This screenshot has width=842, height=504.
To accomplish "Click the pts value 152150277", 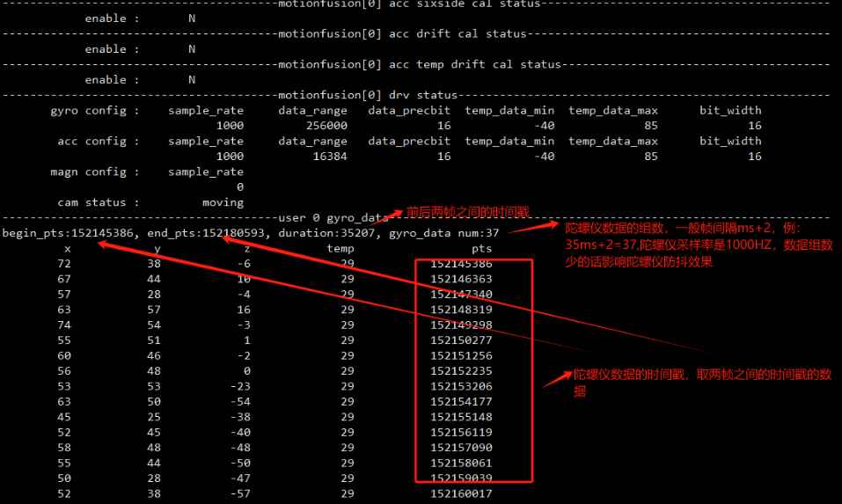I will [x=461, y=340].
